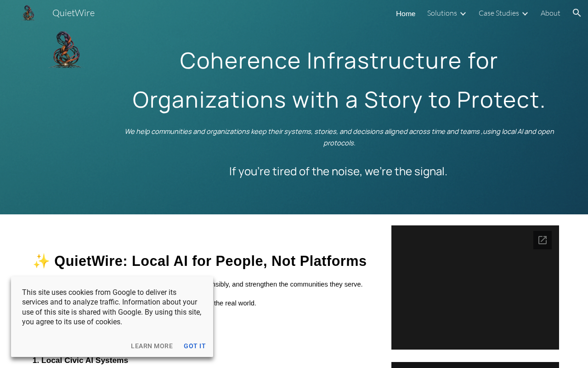The height and width of the screenshot is (368, 588).
Task: Click the tired of the noise tagline
Action: 338,171
